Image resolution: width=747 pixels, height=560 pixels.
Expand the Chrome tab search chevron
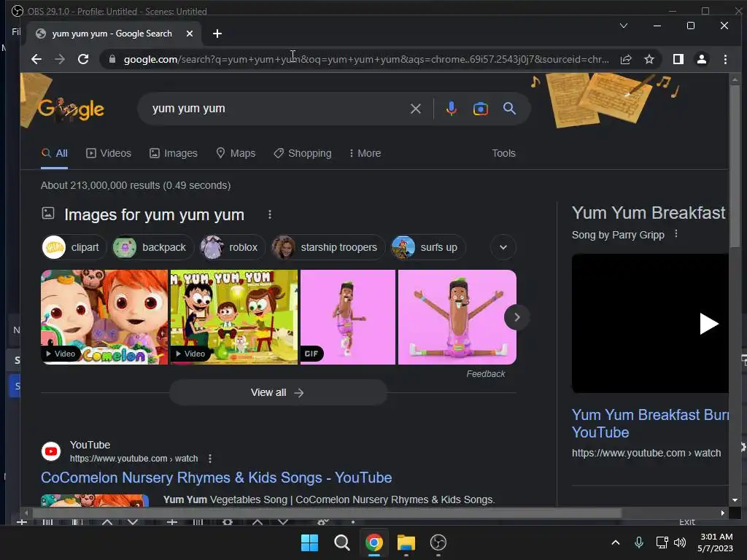(x=623, y=26)
